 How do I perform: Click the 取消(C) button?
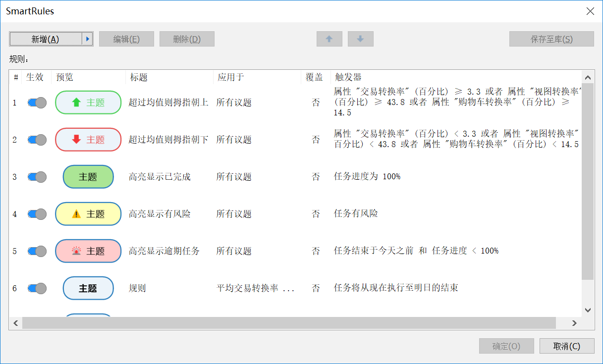566,346
